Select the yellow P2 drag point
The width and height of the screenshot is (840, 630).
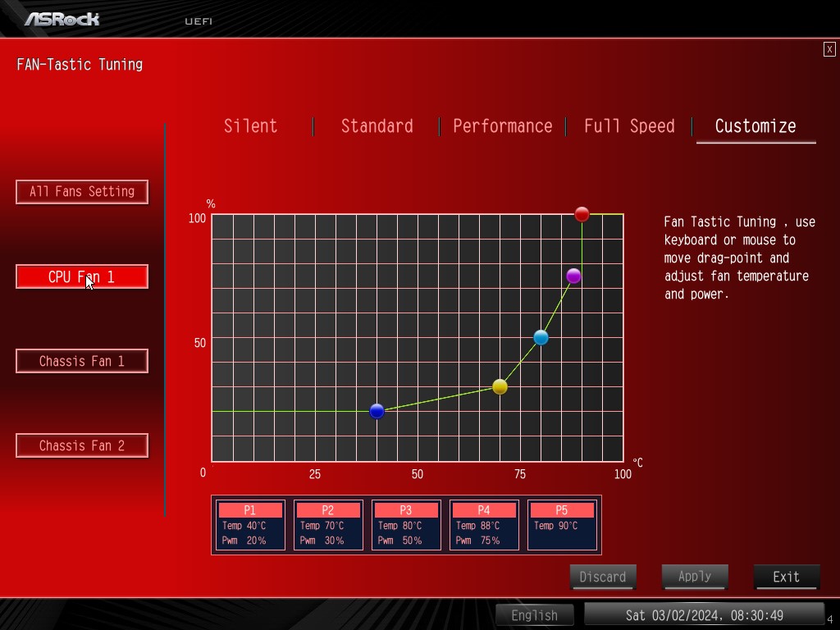pyautogui.click(x=500, y=386)
